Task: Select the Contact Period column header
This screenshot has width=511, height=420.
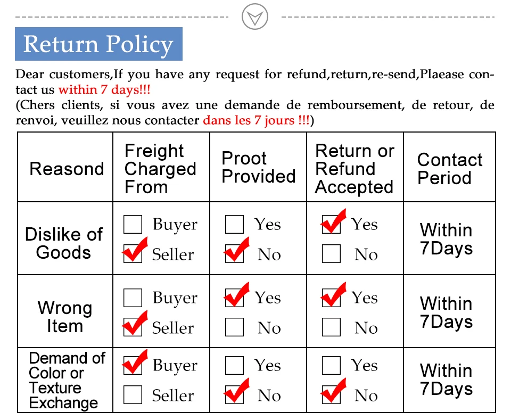Action: coord(449,167)
